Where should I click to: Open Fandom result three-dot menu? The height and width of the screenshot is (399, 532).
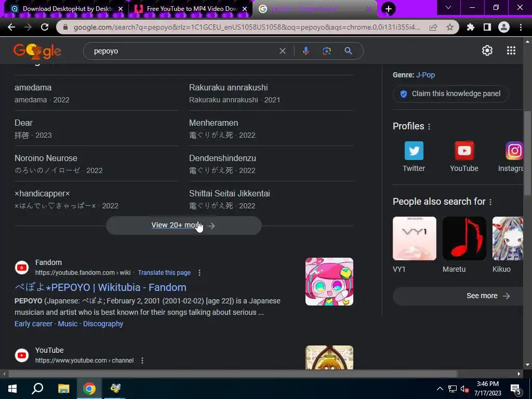pyautogui.click(x=199, y=273)
